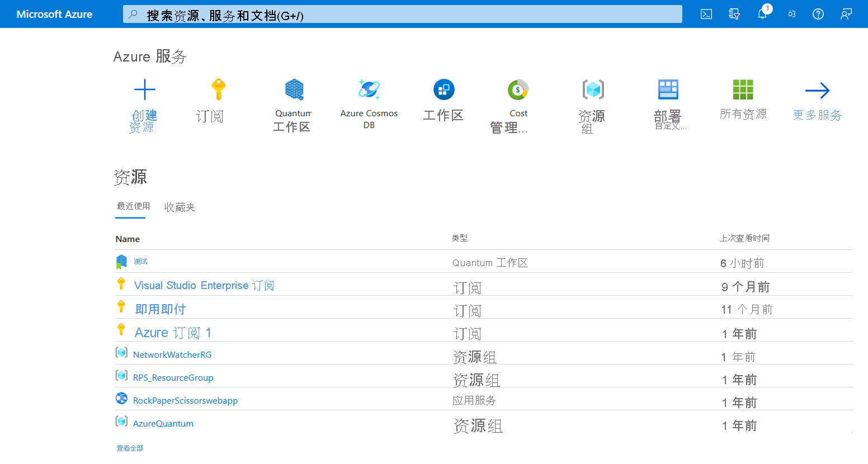
Task: Click the Name column header
Action: pos(128,239)
